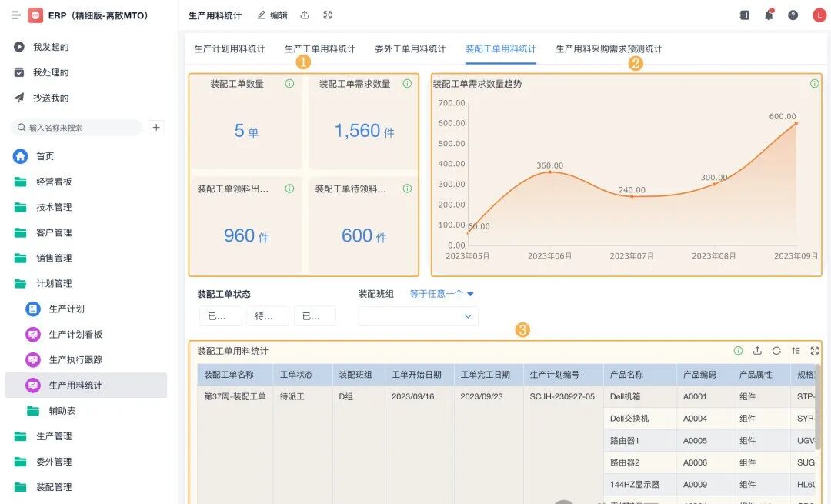Click the 360.00 data point on chart
Screen dimensions: 831x504
coord(549,172)
